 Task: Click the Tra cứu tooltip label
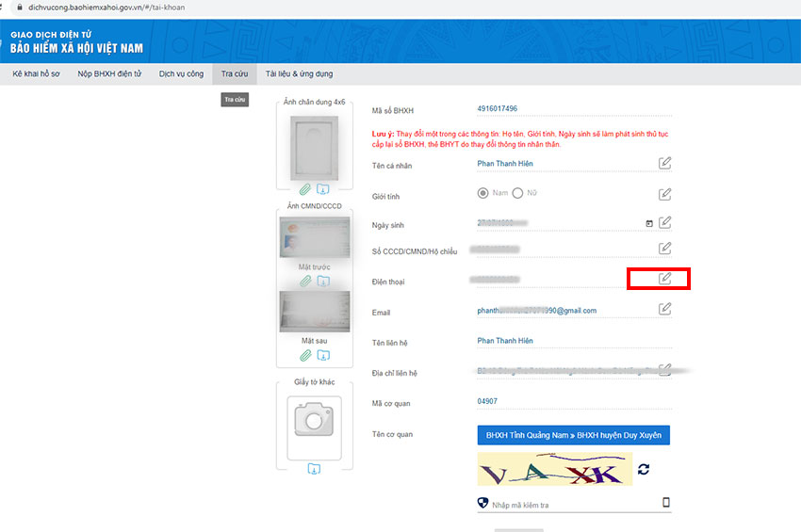[235, 100]
